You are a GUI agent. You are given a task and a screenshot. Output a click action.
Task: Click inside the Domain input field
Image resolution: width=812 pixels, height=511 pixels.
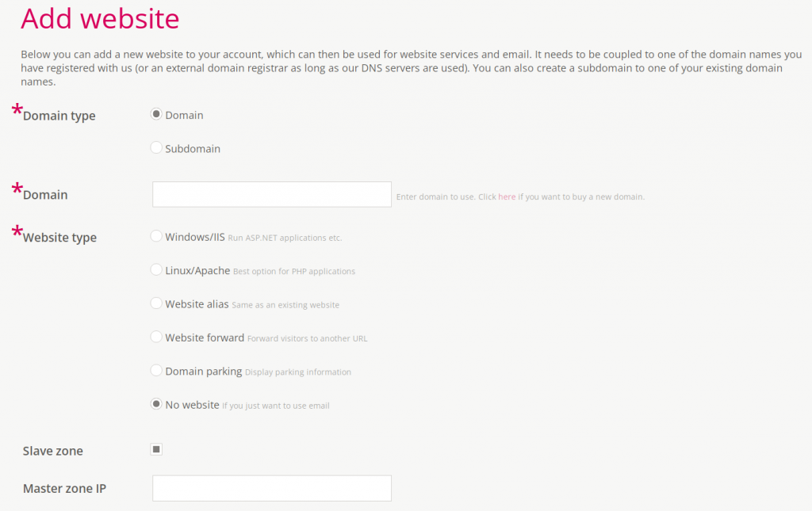271,194
